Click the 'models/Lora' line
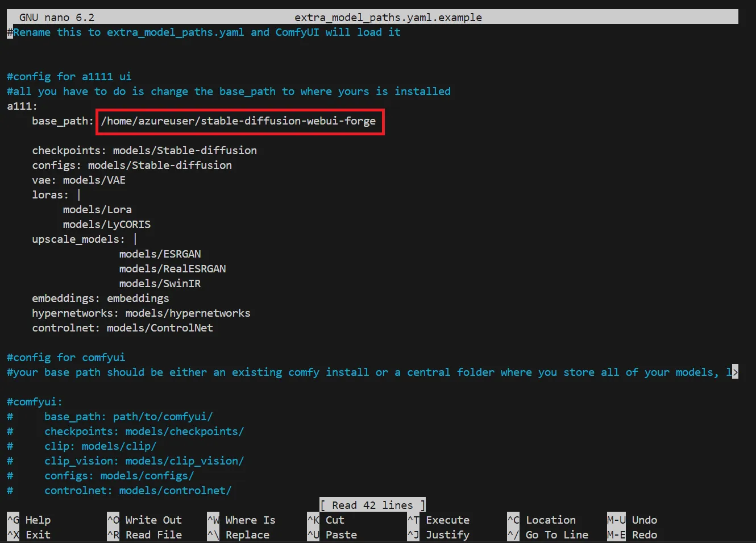 (x=97, y=209)
